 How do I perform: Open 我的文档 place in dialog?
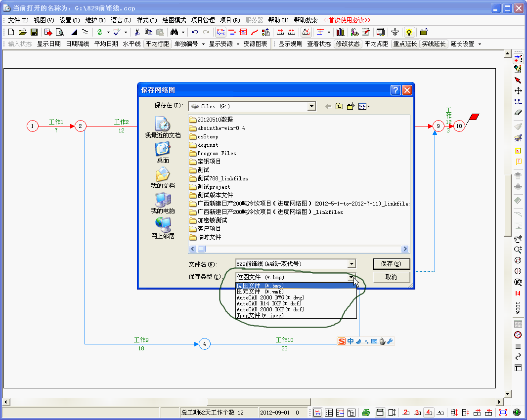tap(163, 178)
